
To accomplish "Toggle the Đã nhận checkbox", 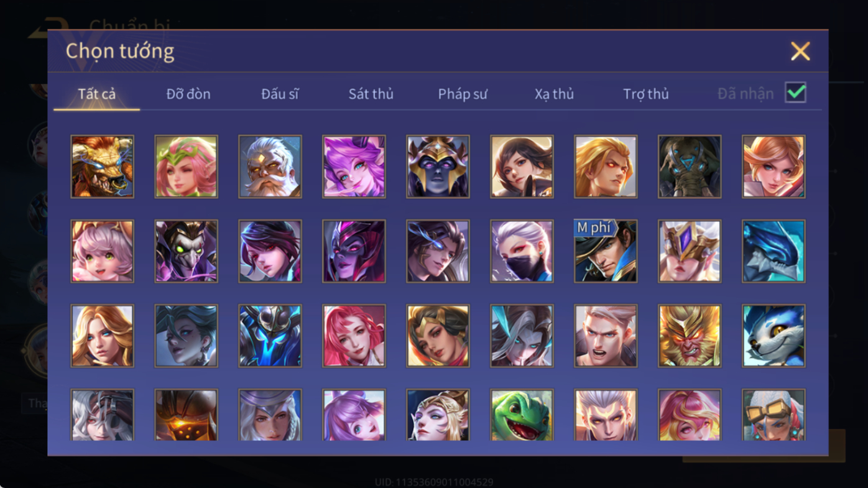I will [795, 93].
